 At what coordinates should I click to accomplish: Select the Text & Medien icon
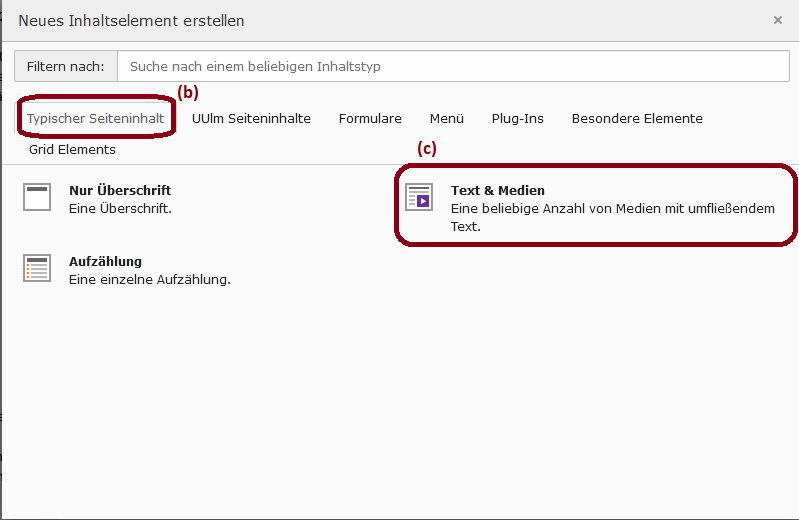click(419, 197)
